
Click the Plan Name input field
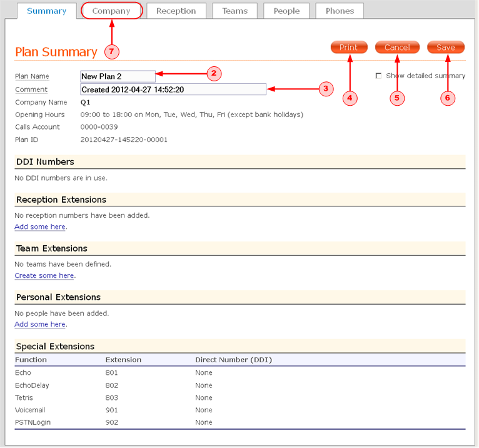[x=118, y=76]
